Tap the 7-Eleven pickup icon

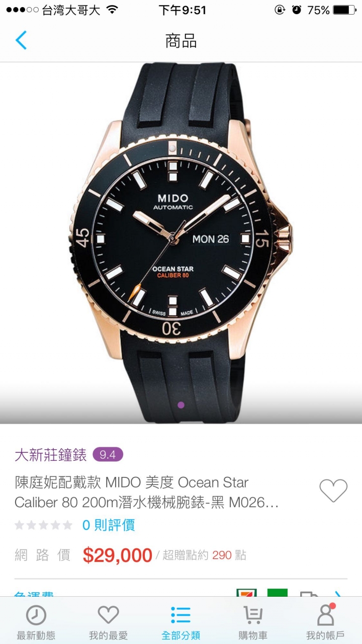click(247, 593)
